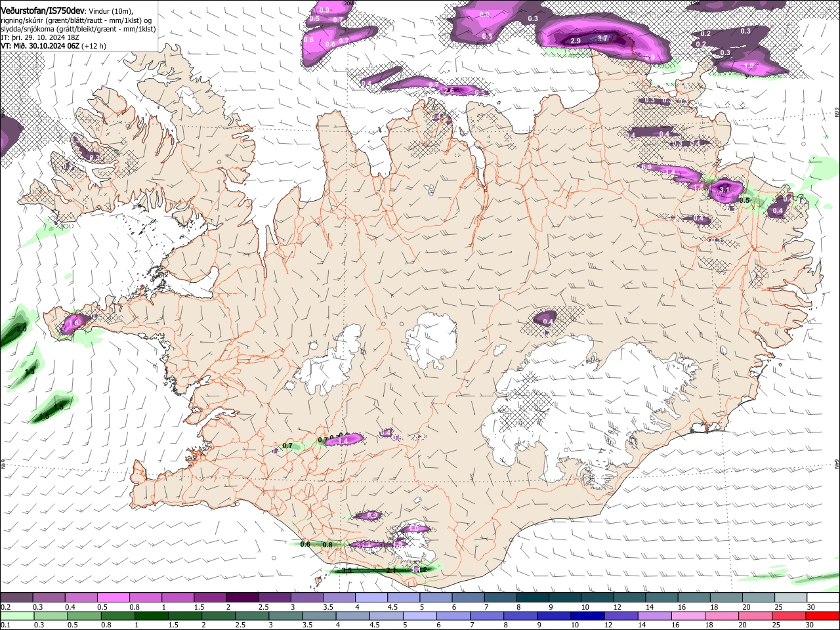Image resolution: width=840 pixels, height=630 pixels.
Task: Click the 1.0 value in the northeast sea
Action: tap(749, 66)
